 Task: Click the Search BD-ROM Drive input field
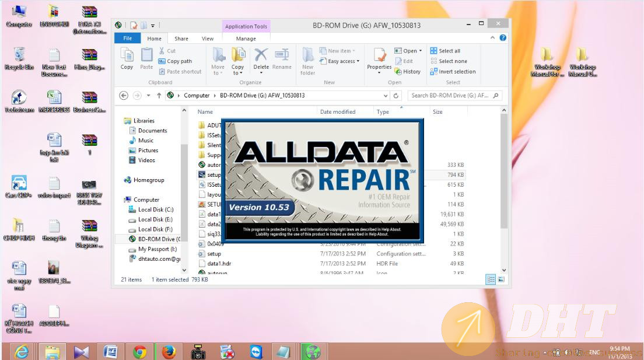449,96
